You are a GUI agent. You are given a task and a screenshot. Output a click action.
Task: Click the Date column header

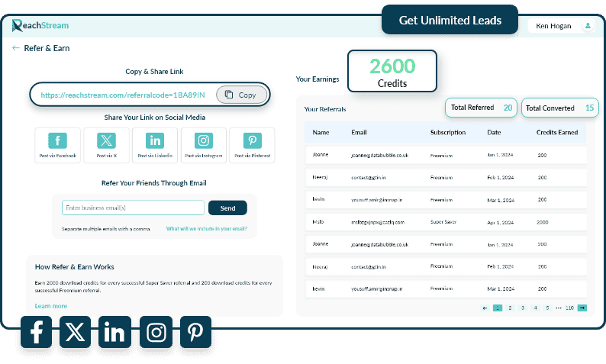point(494,132)
